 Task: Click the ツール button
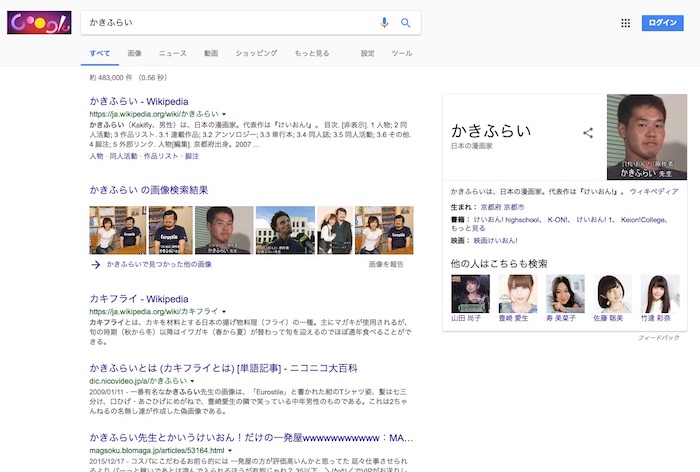[401, 53]
